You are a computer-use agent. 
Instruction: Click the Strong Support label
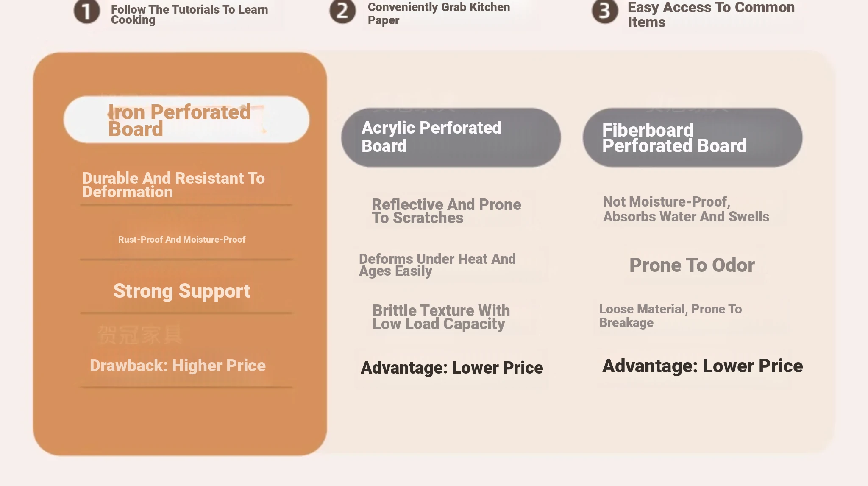[182, 291]
